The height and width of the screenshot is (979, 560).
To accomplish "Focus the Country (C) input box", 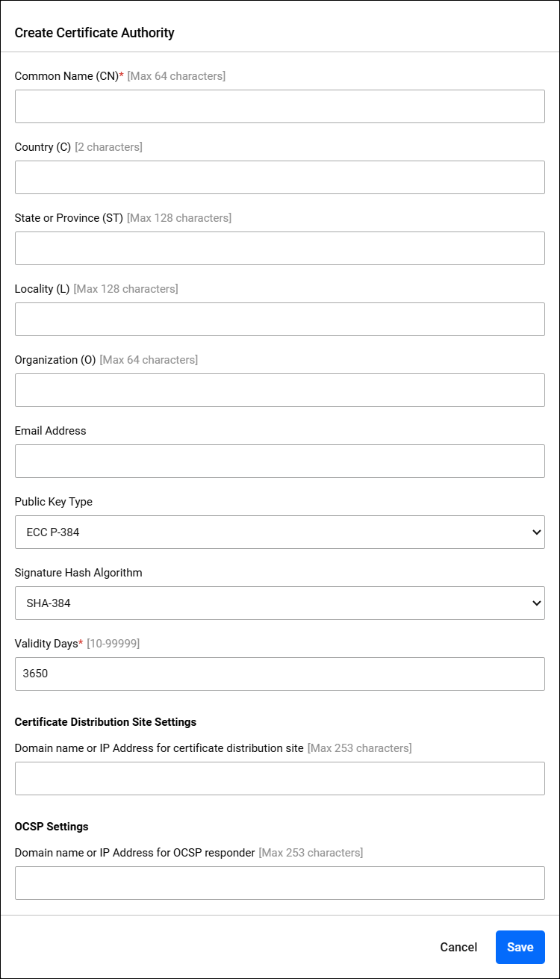I will click(280, 177).
